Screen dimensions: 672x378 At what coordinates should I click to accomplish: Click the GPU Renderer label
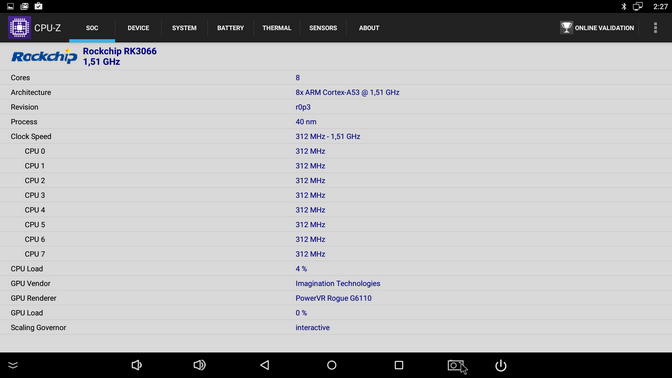[33, 298]
